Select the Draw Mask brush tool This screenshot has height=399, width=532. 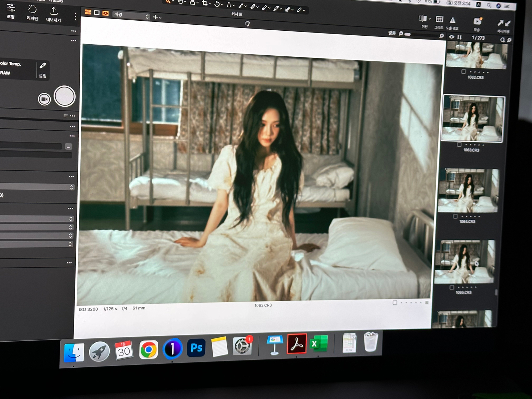[x=241, y=5]
